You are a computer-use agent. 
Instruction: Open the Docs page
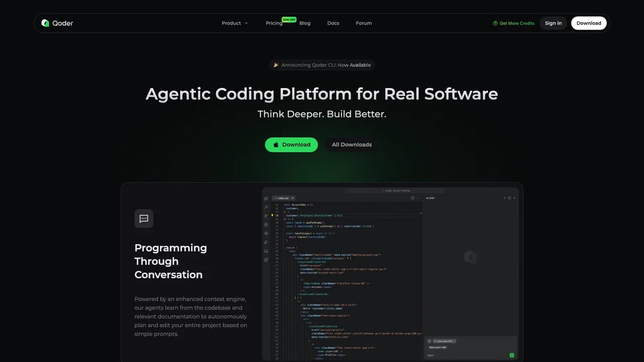(x=333, y=23)
